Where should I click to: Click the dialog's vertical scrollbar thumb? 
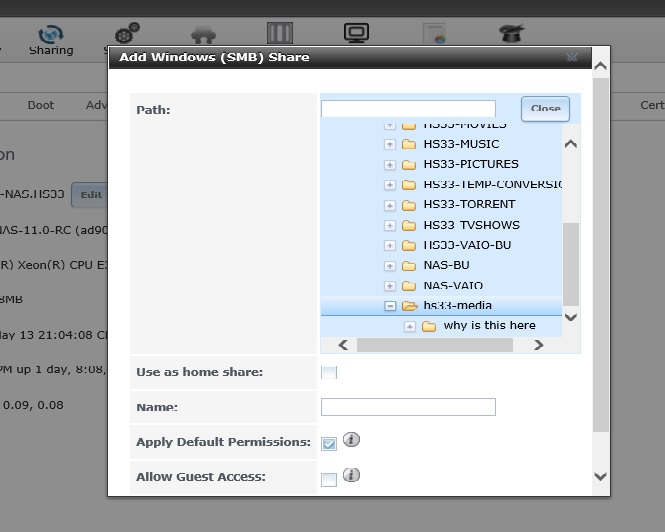click(x=601, y=255)
